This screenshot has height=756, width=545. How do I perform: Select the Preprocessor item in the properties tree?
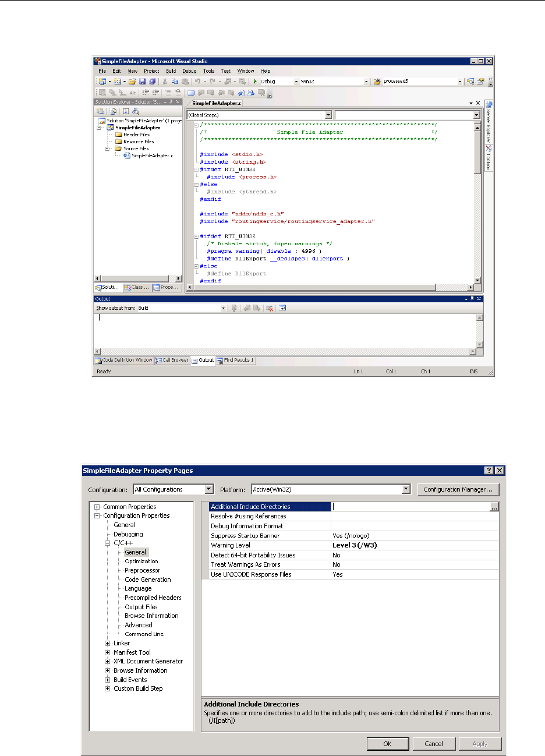[x=143, y=570]
